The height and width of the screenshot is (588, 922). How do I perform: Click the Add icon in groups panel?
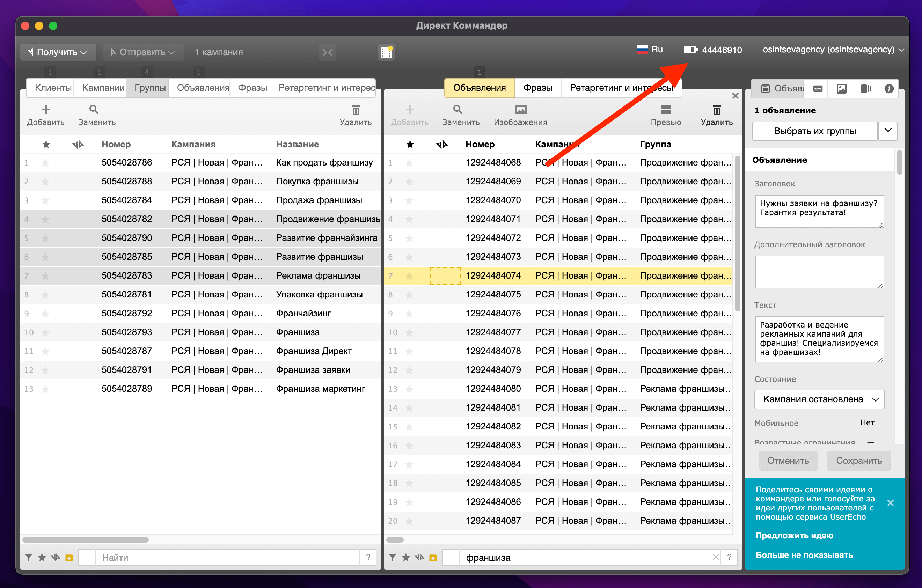point(46,110)
